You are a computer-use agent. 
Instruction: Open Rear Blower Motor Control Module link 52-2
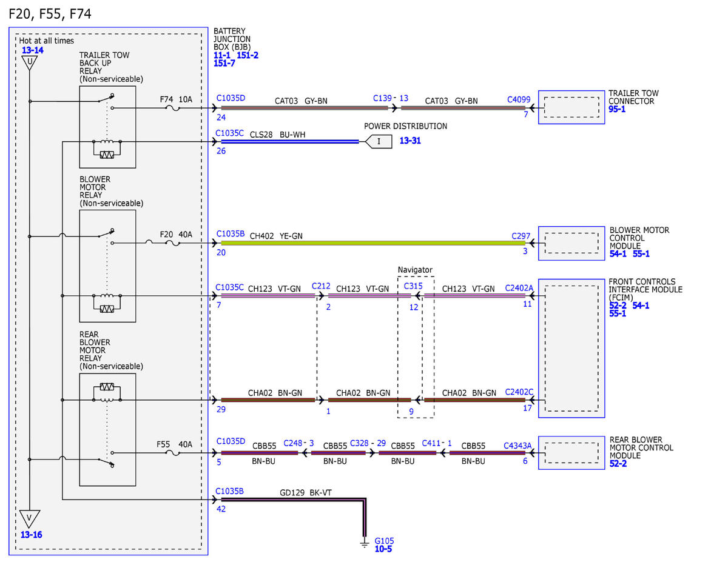619,464
